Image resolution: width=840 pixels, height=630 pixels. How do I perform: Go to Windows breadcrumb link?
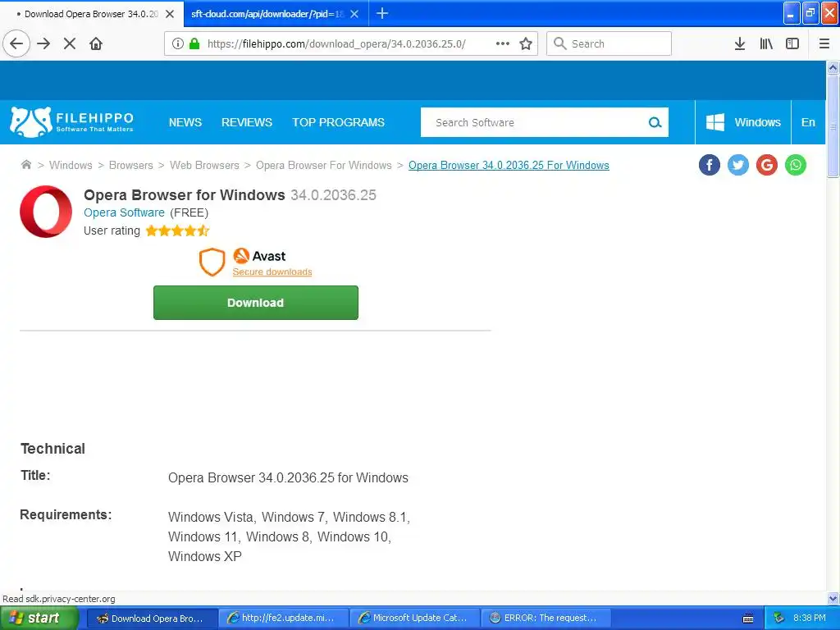pyautogui.click(x=71, y=165)
